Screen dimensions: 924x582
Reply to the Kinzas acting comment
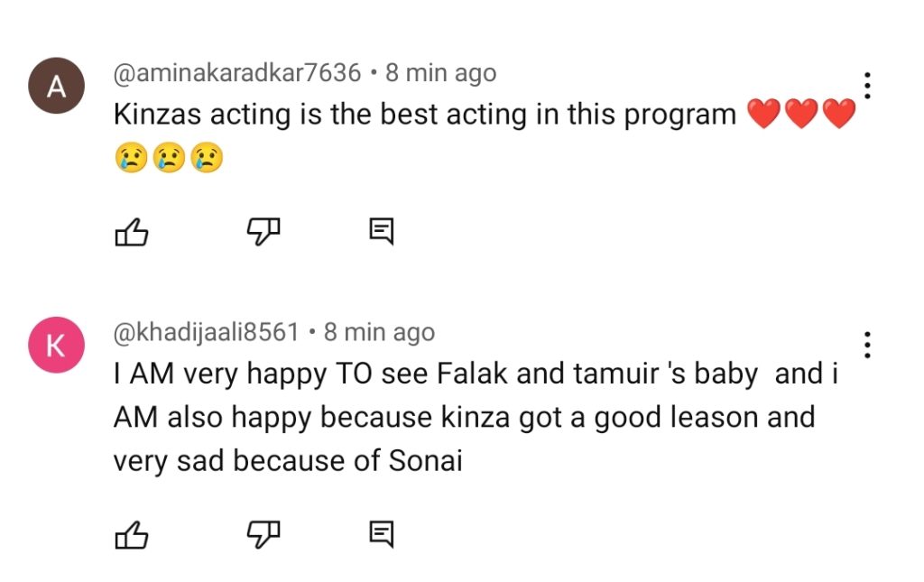(x=382, y=233)
